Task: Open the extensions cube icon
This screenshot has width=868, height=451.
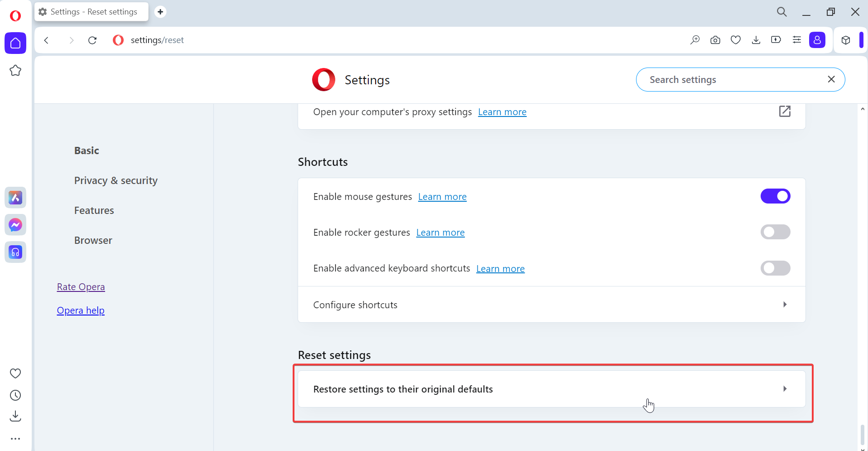Action: pos(846,40)
